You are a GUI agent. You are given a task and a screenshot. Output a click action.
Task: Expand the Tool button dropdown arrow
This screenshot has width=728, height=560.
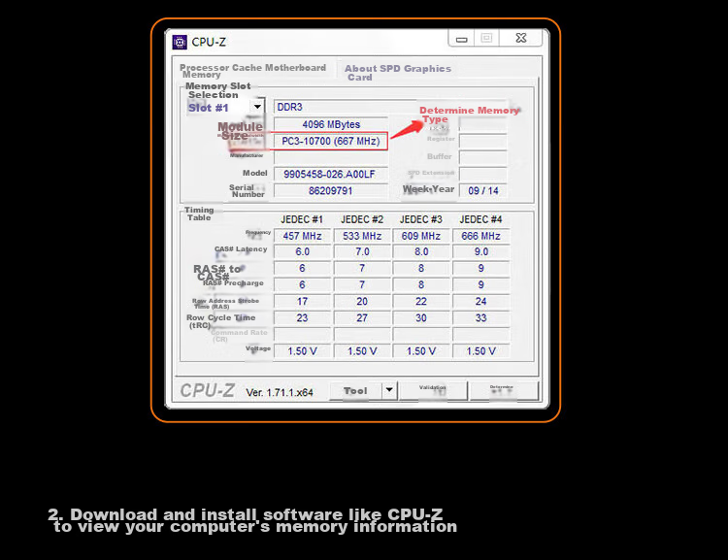[389, 390]
